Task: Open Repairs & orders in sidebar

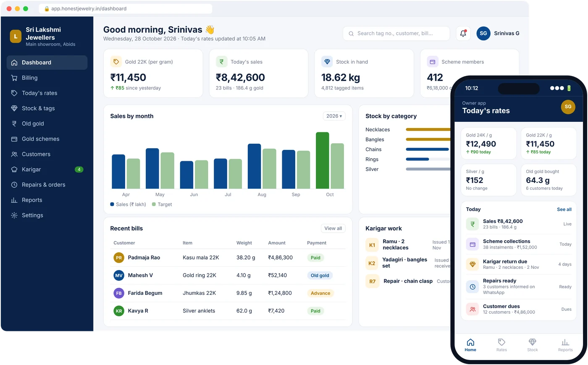Action: click(x=47, y=185)
